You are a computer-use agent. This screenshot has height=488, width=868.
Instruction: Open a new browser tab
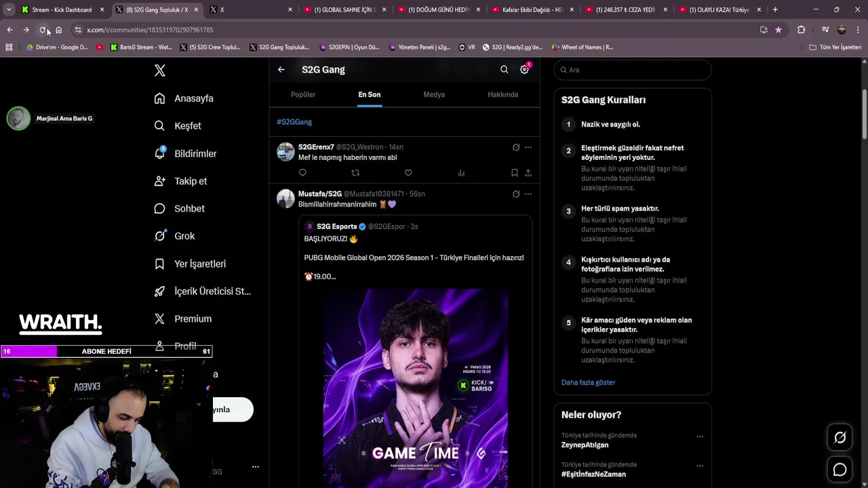click(775, 9)
